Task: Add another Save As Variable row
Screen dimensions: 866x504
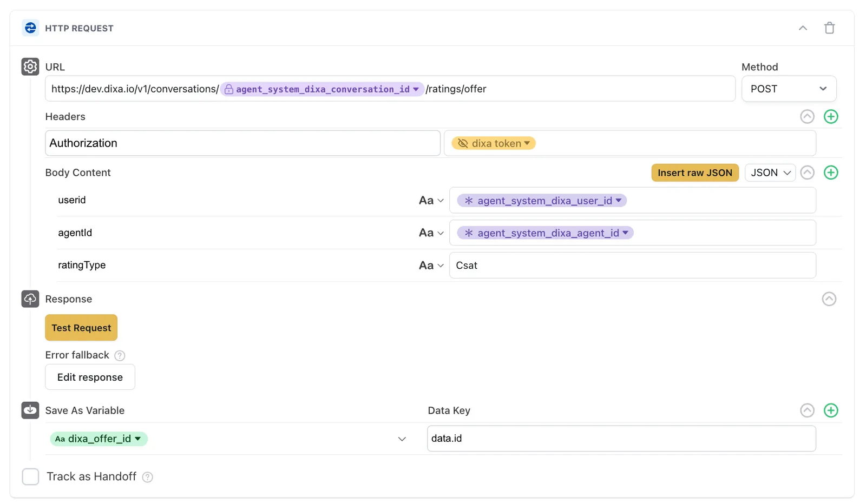Action: click(x=831, y=410)
